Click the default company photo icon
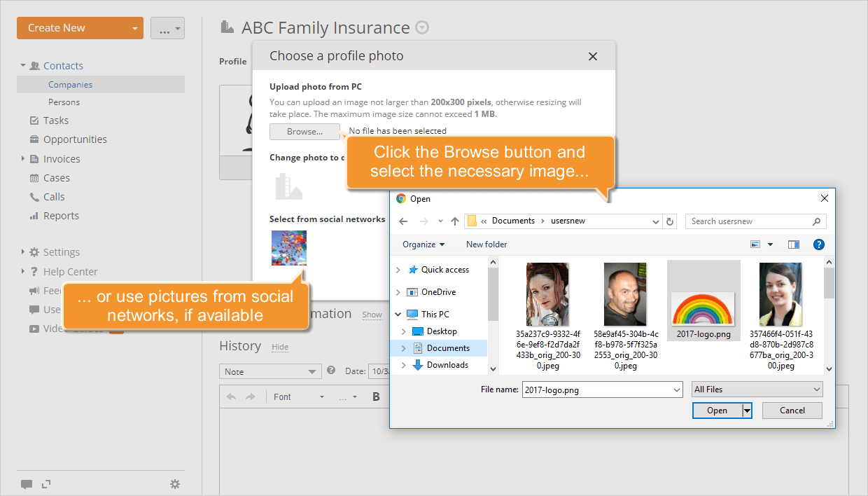The height and width of the screenshot is (496, 868). pos(288,187)
